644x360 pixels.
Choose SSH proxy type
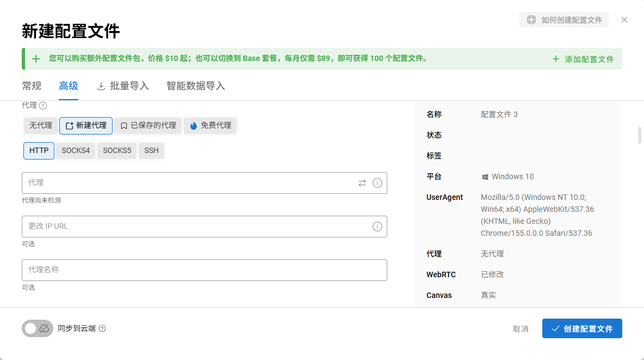coord(152,150)
